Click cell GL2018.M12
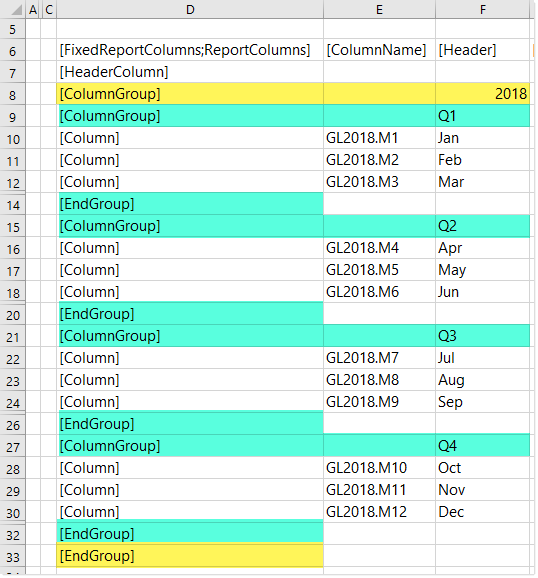 (379, 512)
